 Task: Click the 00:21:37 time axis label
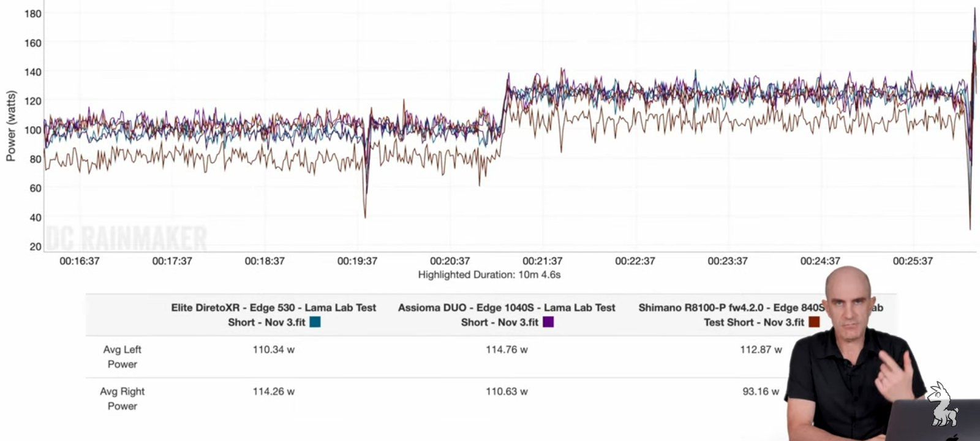[x=542, y=261]
